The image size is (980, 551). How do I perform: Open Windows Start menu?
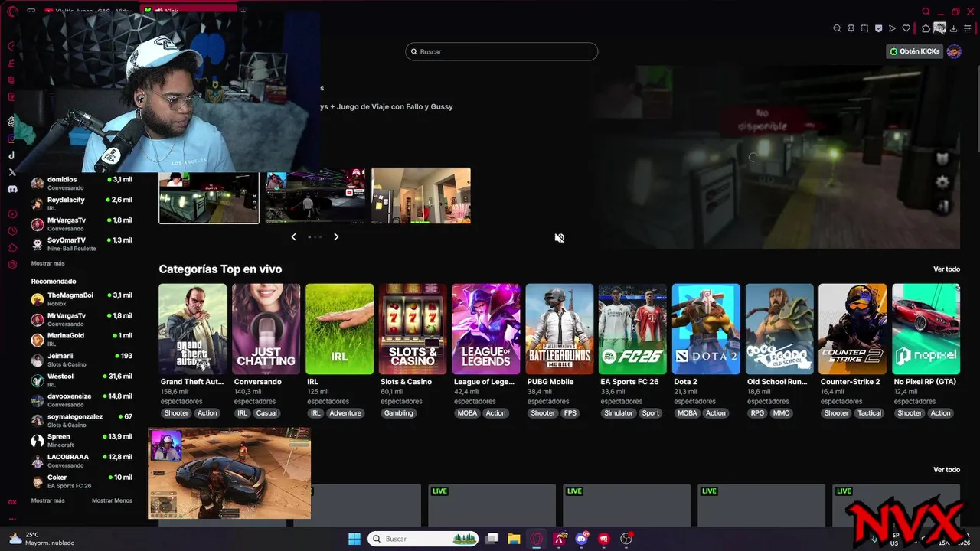coord(354,539)
